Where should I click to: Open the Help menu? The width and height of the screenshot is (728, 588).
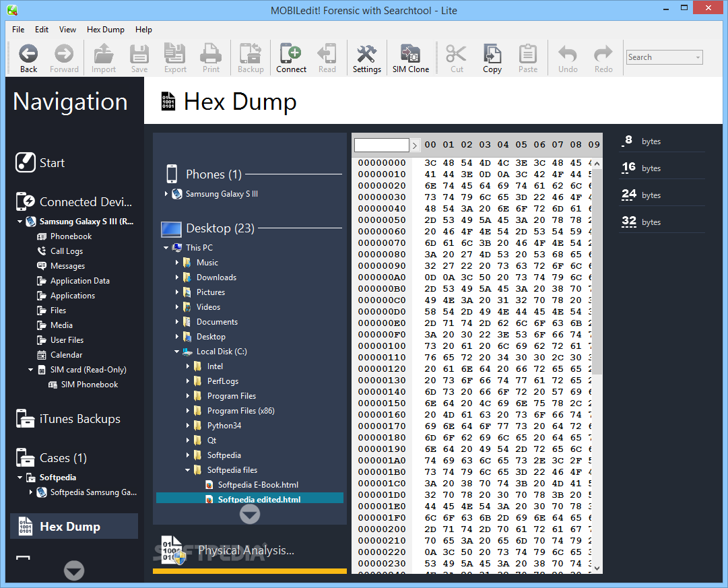143,29
